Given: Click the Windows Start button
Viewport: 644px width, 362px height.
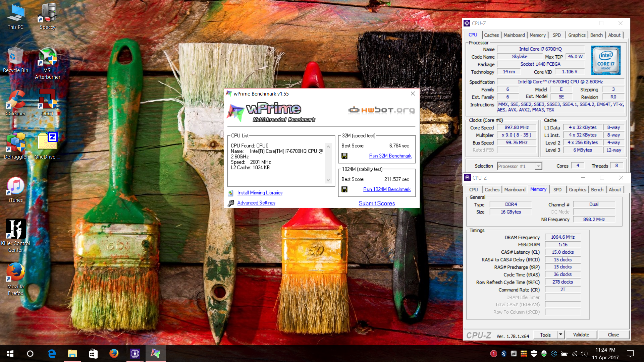Looking at the screenshot, I should tap(10, 354).
